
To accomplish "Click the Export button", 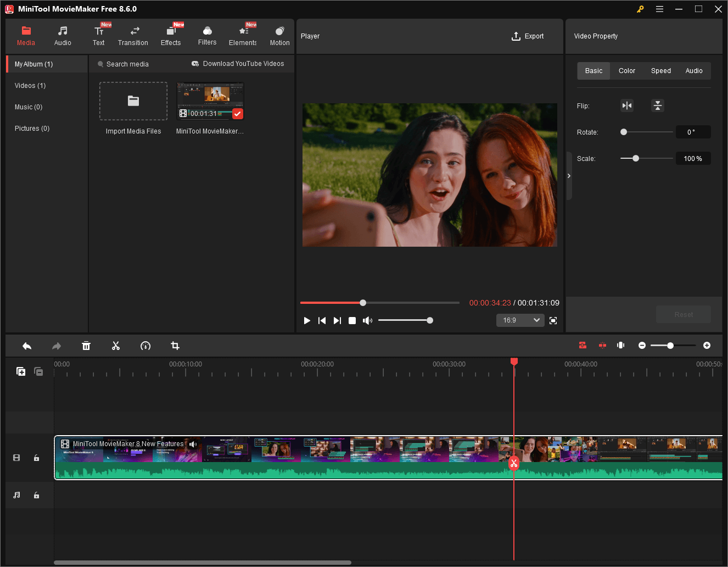I will pyautogui.click(x=528, y=36).
